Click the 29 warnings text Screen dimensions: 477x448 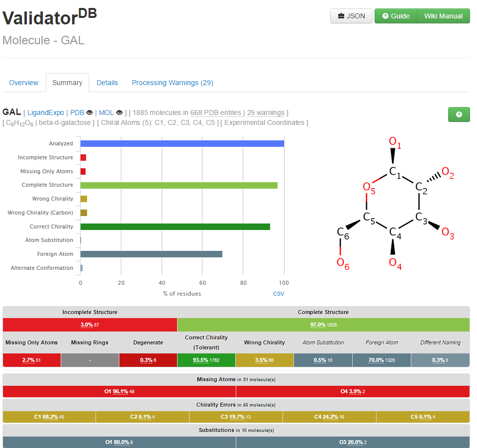pos(266,112)
